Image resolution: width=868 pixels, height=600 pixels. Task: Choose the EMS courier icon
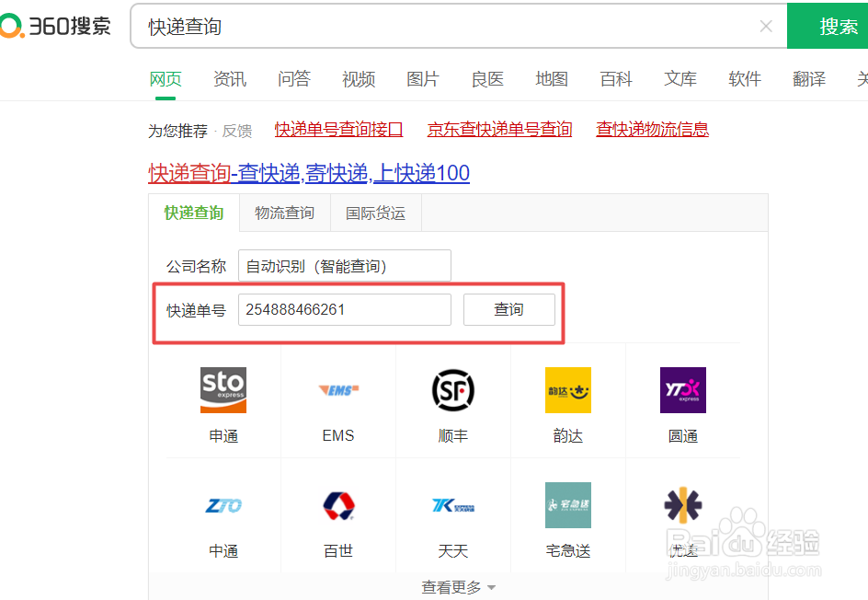point(338,390)
